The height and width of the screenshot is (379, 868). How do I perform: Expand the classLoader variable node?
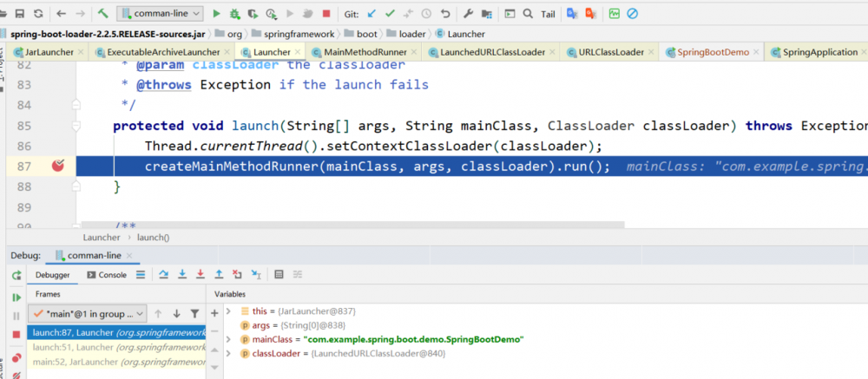click(x=228, y=354)
